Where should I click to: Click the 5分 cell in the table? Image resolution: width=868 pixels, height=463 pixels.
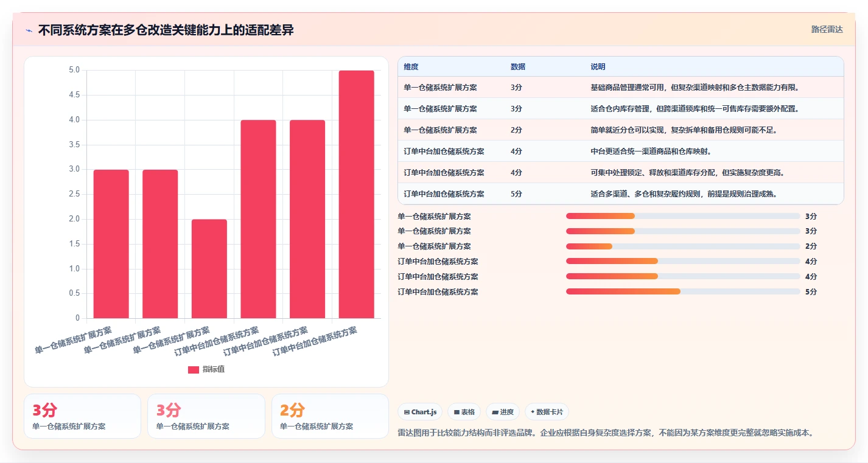pos(516,194)
